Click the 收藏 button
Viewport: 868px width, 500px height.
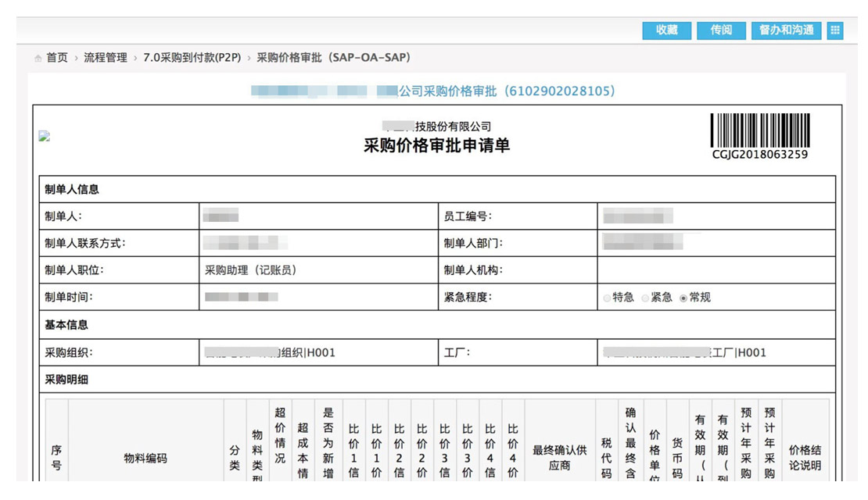667,30
